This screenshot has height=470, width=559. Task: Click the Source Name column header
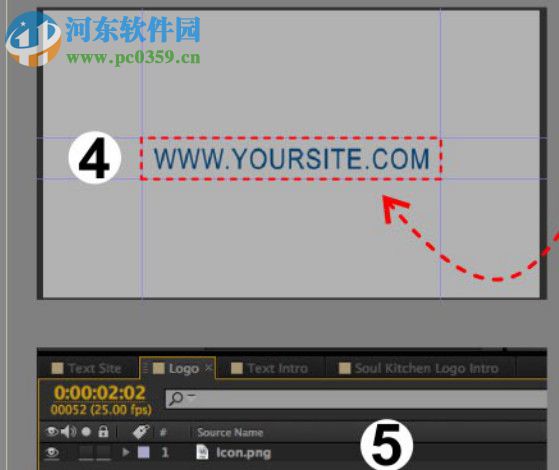[x=230, y=433]
